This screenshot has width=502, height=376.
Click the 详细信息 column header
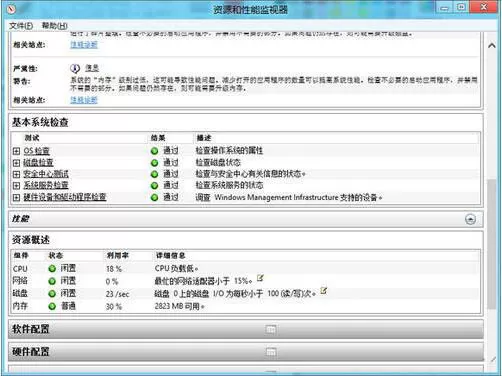tap(171, 255)
